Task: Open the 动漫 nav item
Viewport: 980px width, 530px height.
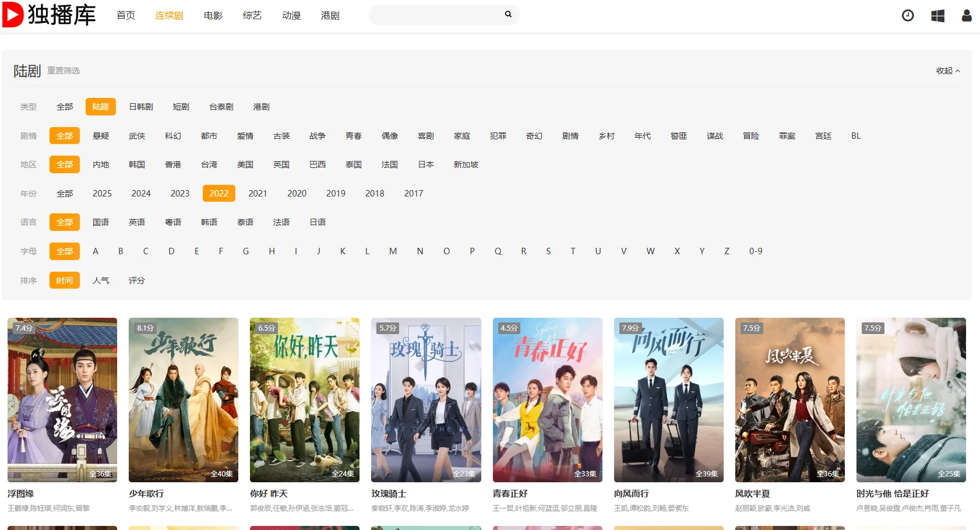Action: 291,15
